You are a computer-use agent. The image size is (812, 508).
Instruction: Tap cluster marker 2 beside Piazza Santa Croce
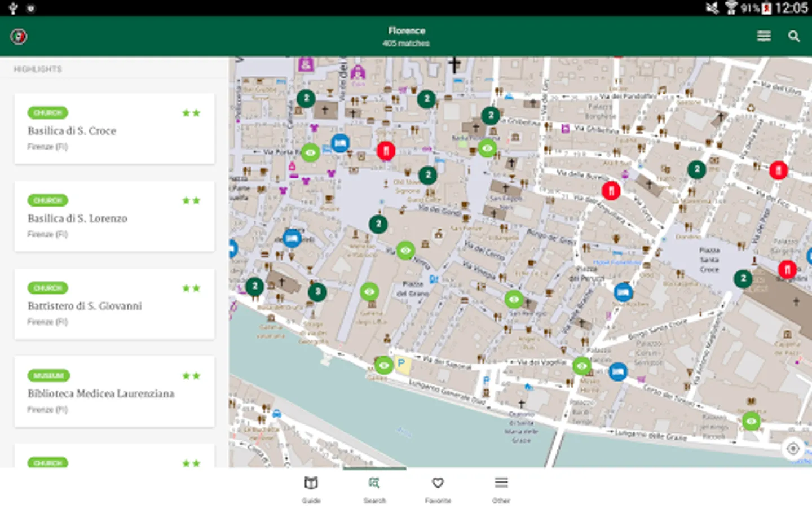click(743, 278)
